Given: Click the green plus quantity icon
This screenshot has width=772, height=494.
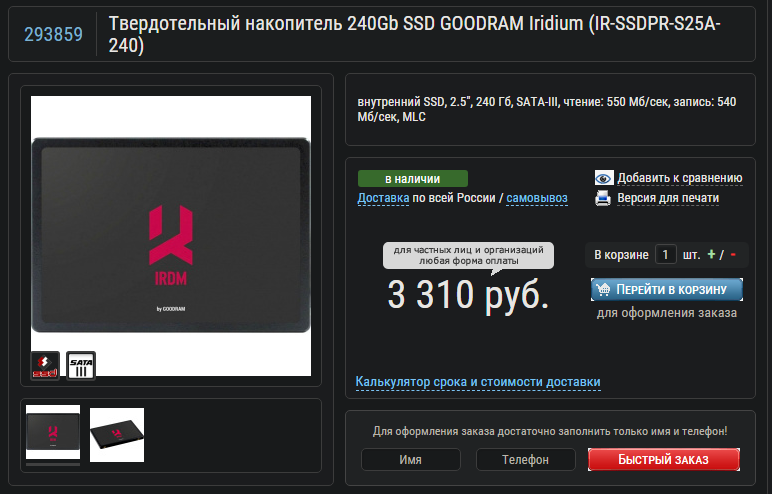Looking at the screenshot, I should [x=711, y=255].
